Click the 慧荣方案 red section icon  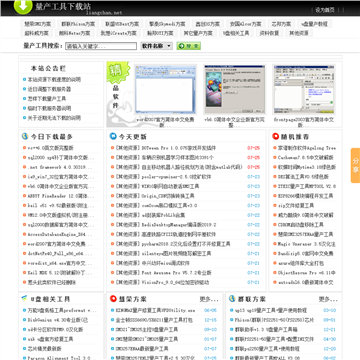click(x=113, y=299)
